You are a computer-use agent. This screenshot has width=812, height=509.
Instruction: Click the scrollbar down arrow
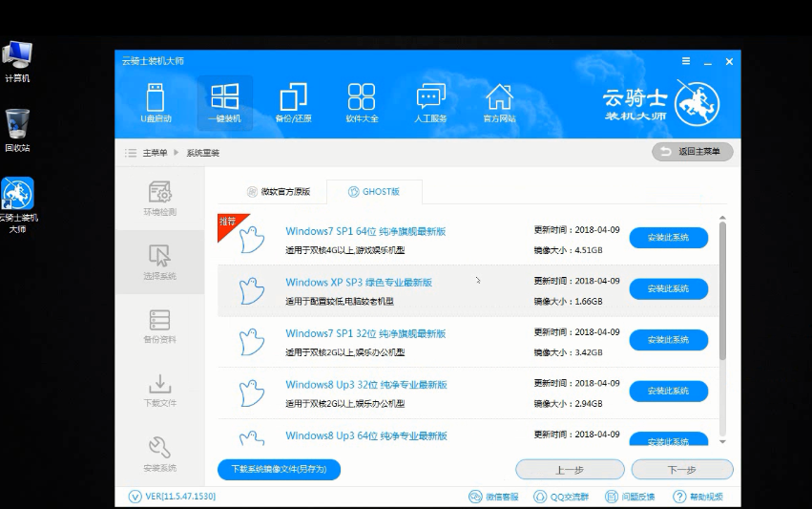(722, 441)
